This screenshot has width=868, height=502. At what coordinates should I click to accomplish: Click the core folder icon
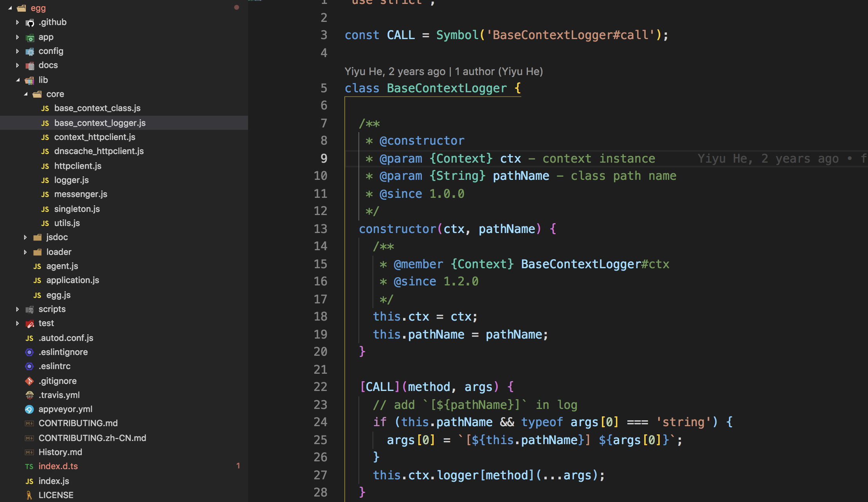37,94
